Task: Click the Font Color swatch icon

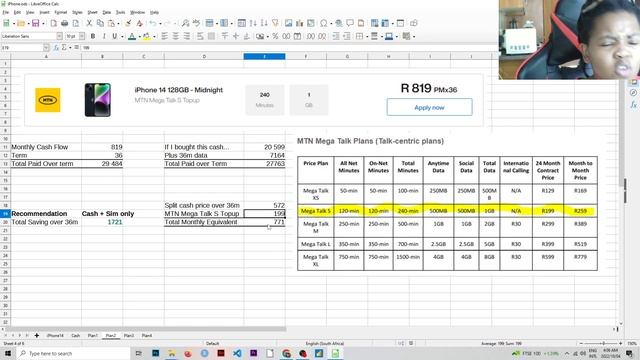Action: [132, 36]
